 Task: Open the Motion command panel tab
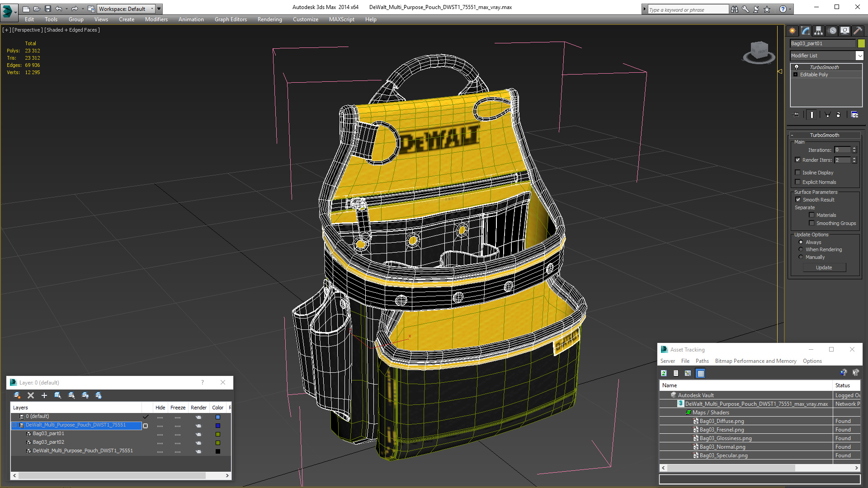coord(832,31)
